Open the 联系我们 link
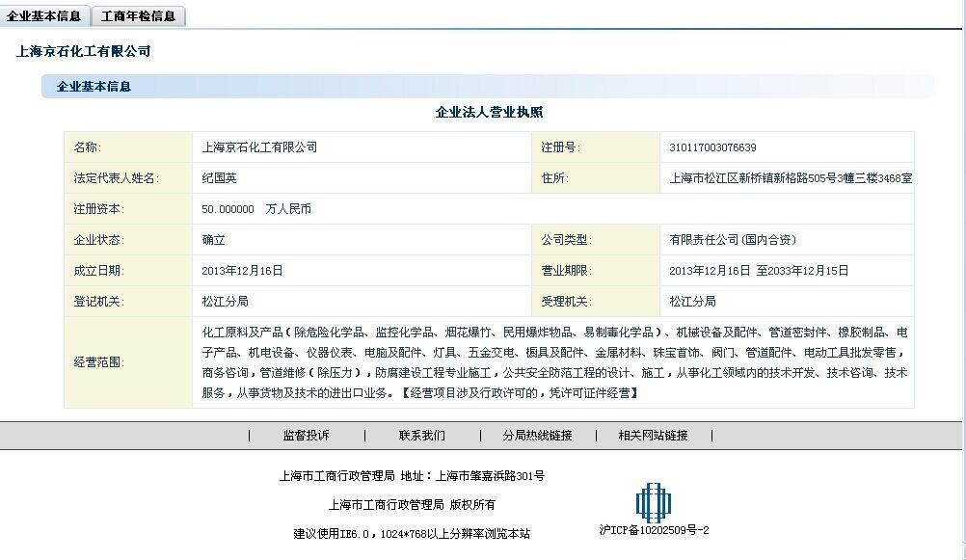Image resolution: width=966 pixels, height=560 pixels. 422,436
